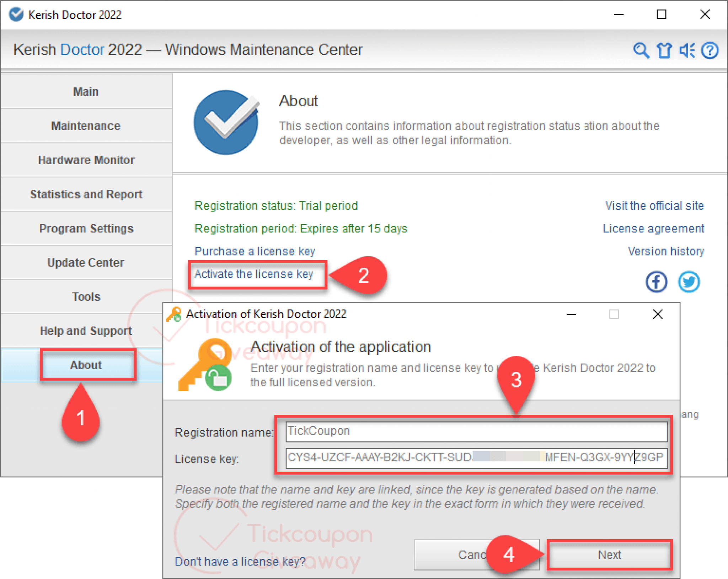Click the large blue checkmark logo
The image size is (728, 579).
(x=226, y=122)
